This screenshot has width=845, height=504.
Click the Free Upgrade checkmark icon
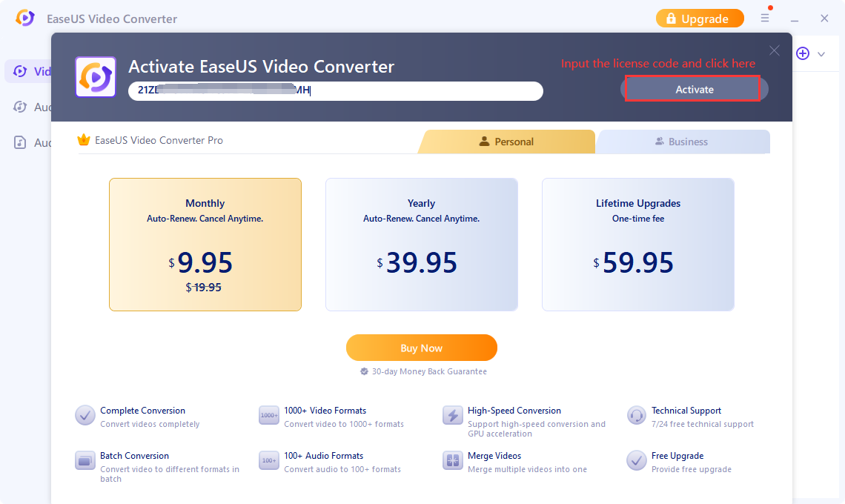[637, 460]
